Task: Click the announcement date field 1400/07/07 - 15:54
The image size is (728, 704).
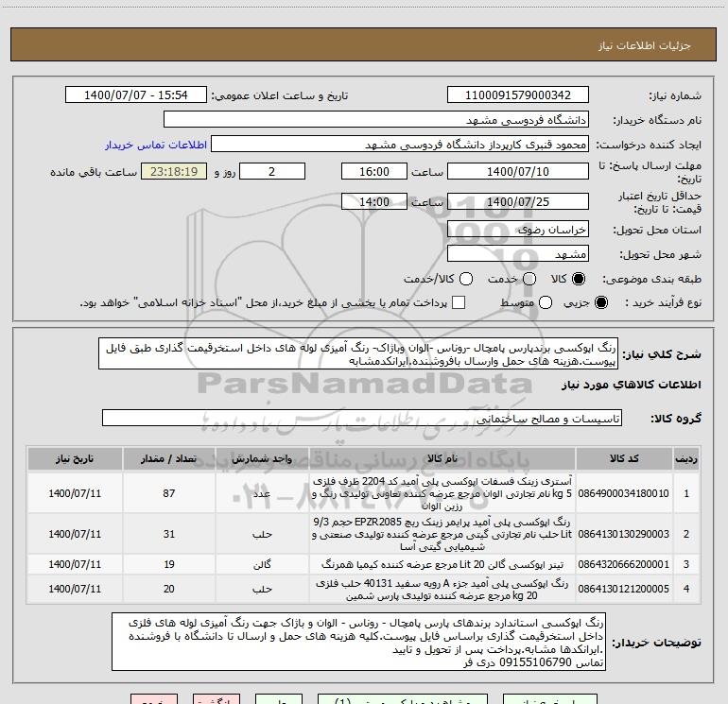Action: [x=136, y=95]
